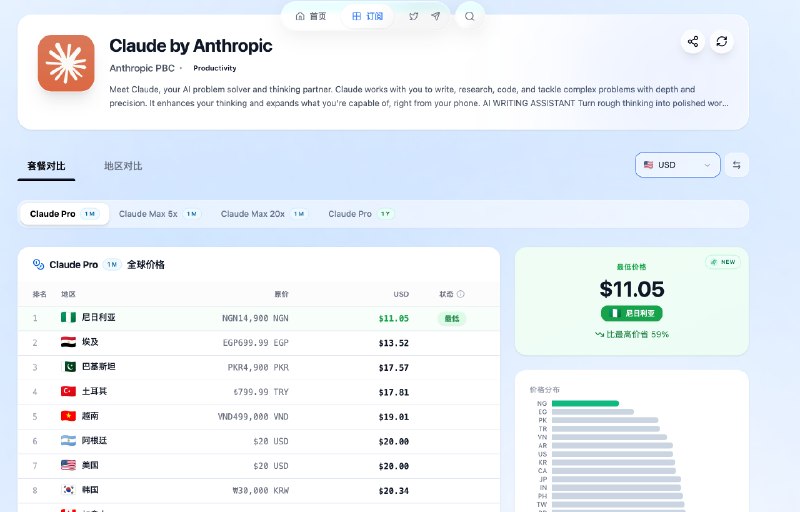Click the 阿根廷 region name
Screen dimensions: 800x512
[x=94, y=441]
